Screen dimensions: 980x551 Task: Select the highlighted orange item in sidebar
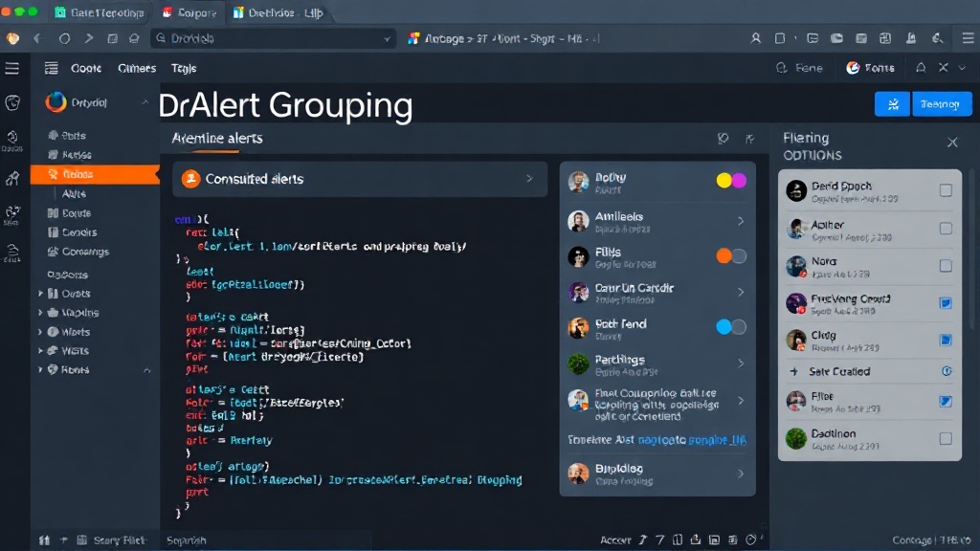point(95,174)
